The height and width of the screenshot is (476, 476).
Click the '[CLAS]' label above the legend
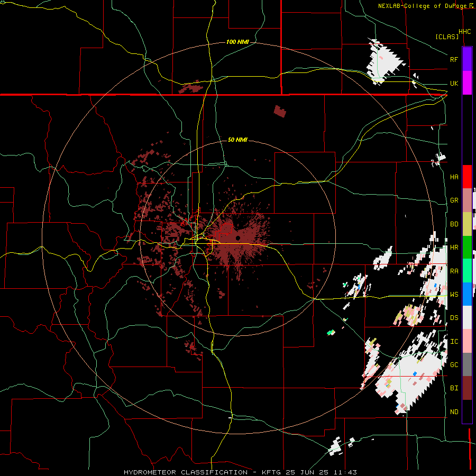point(447,36)
